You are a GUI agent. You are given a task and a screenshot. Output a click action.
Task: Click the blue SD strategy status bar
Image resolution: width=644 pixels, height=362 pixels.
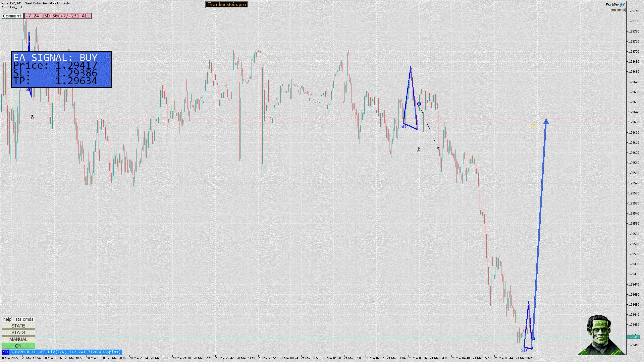(62, 352)
